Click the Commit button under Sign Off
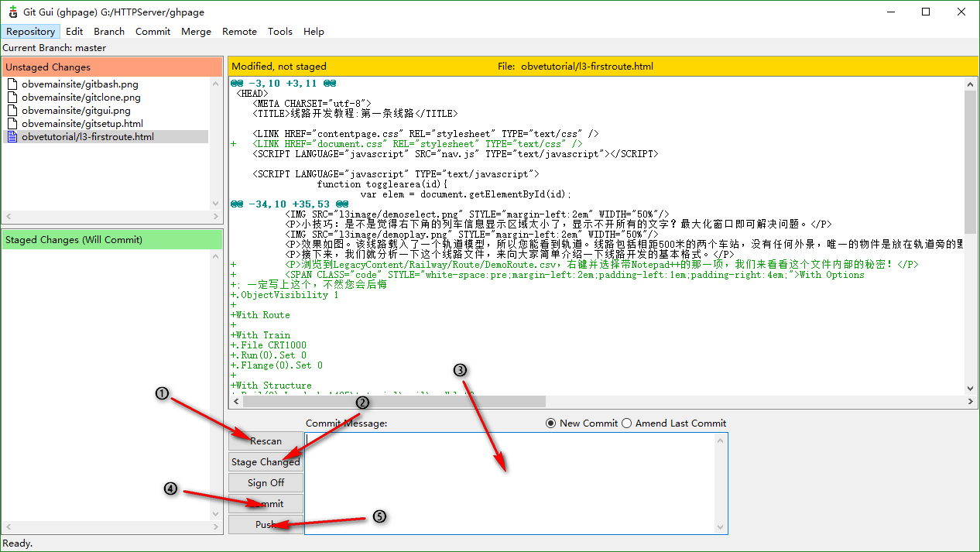Screen dimensions: 980x552 click(x=266, y=504)
